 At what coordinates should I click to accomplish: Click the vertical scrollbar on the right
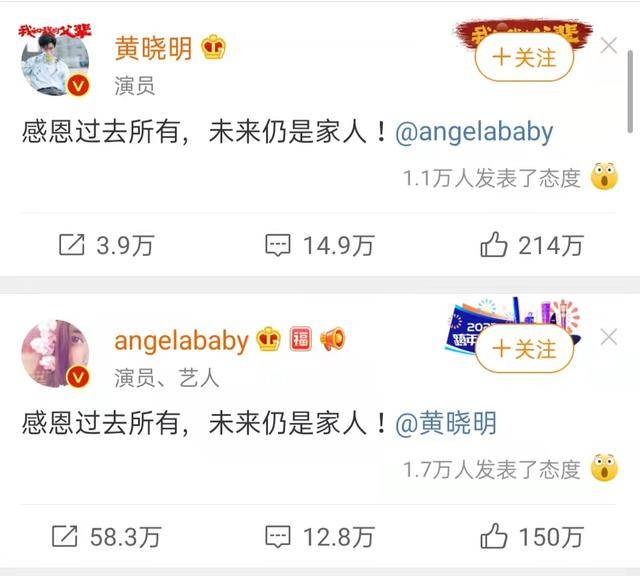tap(630, 91)
